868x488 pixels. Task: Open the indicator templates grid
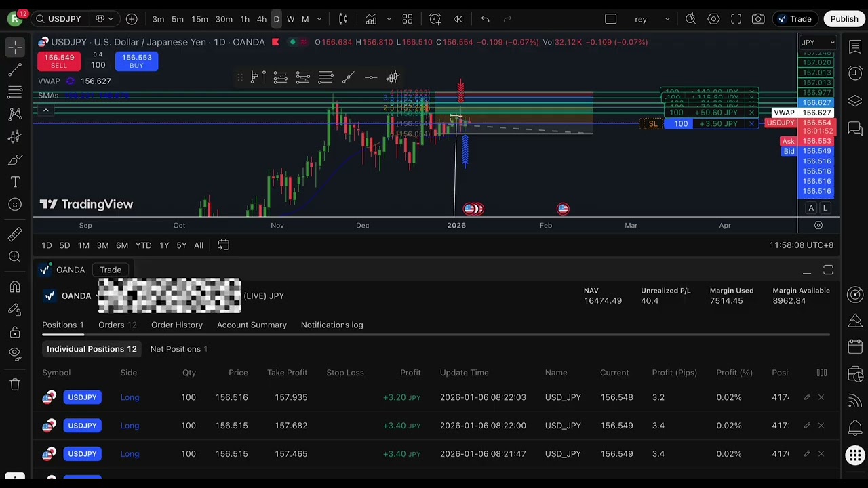pos(408,19)
